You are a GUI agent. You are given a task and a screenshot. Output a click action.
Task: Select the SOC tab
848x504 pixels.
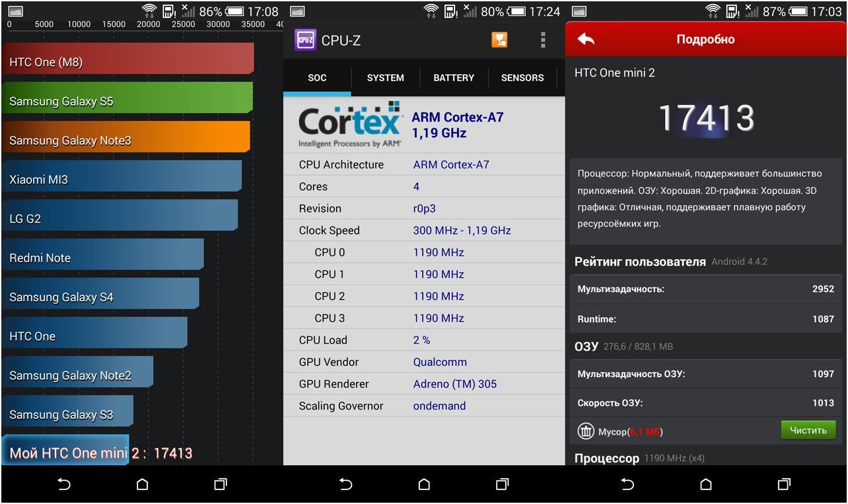[x=317, y=78]
